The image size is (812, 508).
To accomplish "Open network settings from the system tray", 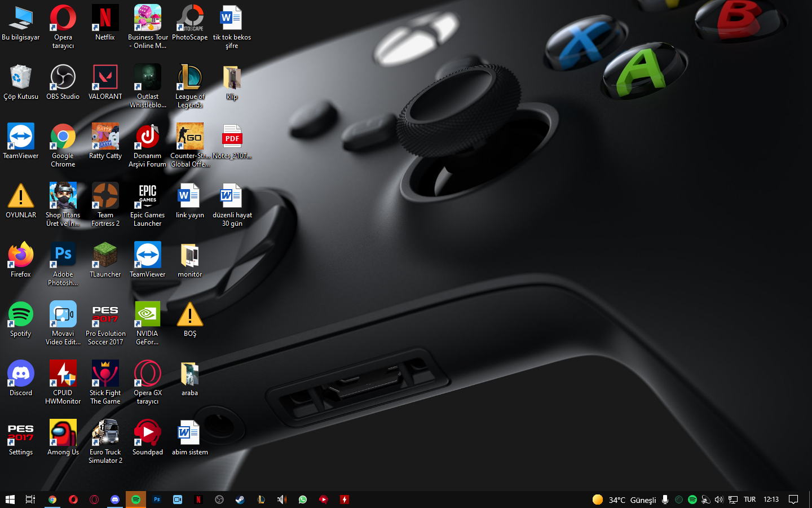I will [733, 500].
